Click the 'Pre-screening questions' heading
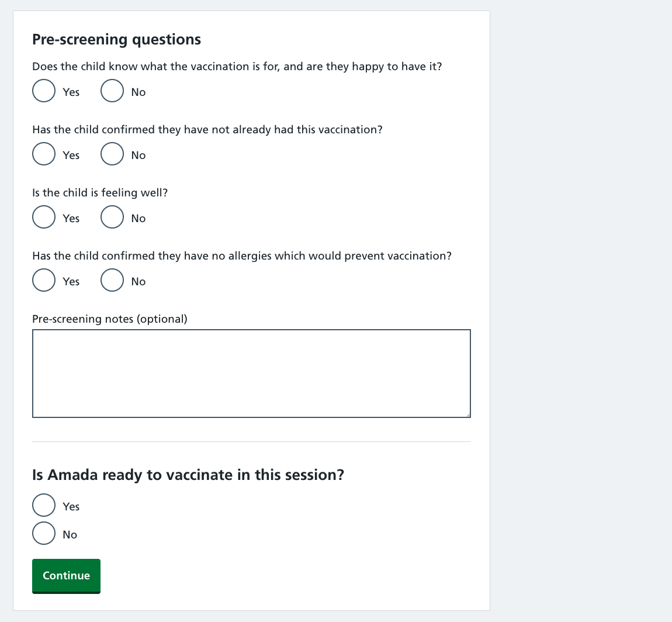Screen dimensions: 672x622 pos(116,39)
